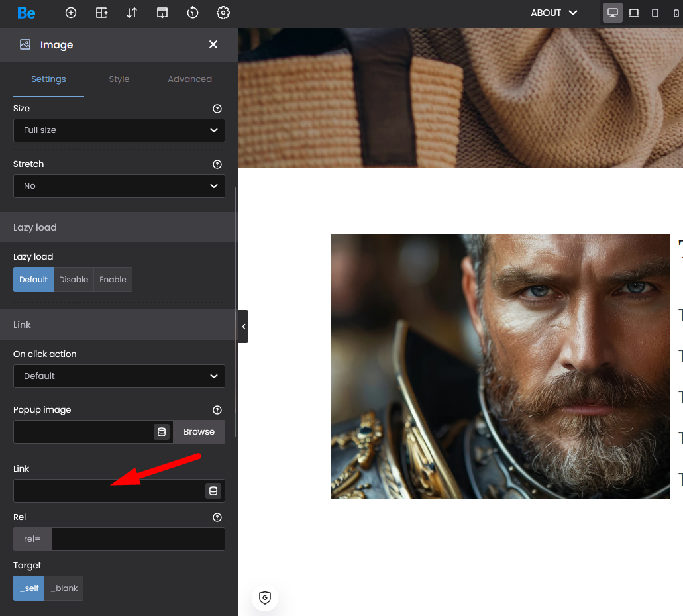Open the Advanced tab
The height and width of the screenshot is (616, 683).
[189, 79]
